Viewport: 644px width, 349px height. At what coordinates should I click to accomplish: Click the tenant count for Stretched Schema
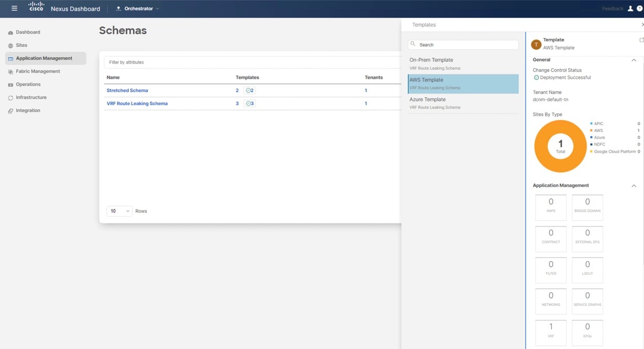point(366,90)
